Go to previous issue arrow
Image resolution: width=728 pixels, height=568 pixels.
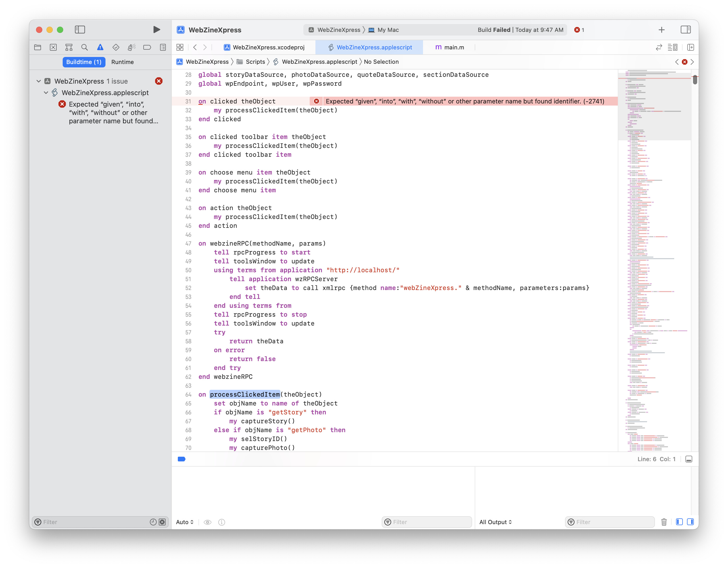(677, 62)
